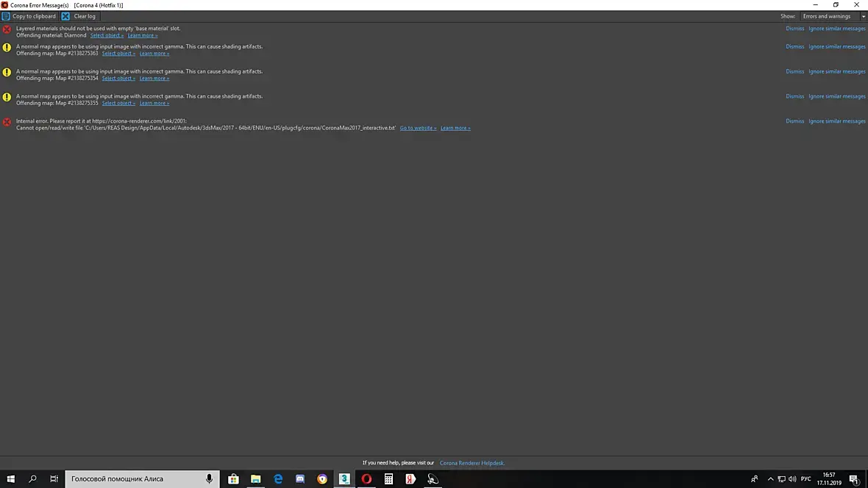The width and height of the screenshot is (868, 488).
Task: Switch to 3ds Max in the taskbar
Action: 344,478
